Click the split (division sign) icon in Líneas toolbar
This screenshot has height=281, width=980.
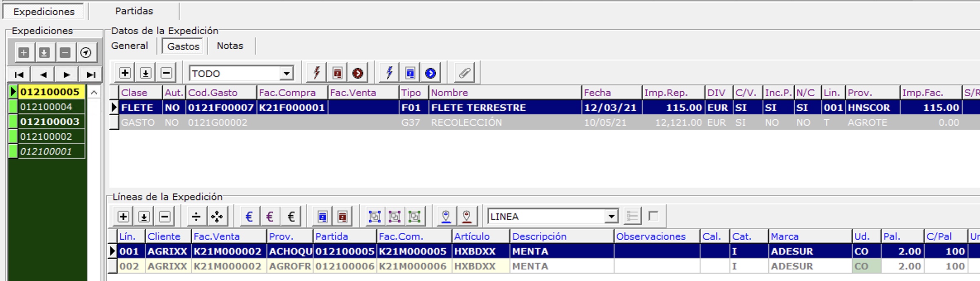(196, 217)
